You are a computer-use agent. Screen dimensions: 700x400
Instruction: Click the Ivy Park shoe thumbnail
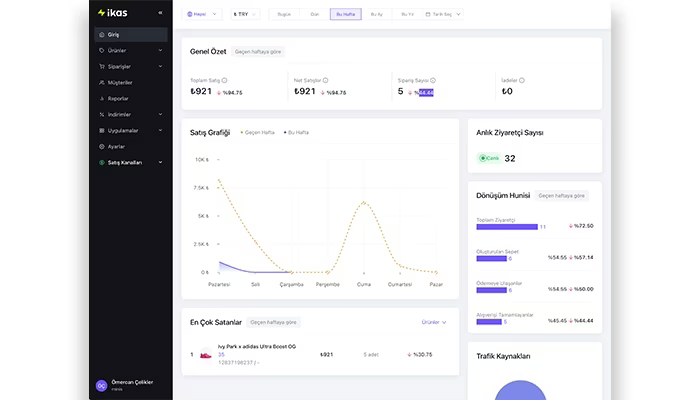pos(205,355)
